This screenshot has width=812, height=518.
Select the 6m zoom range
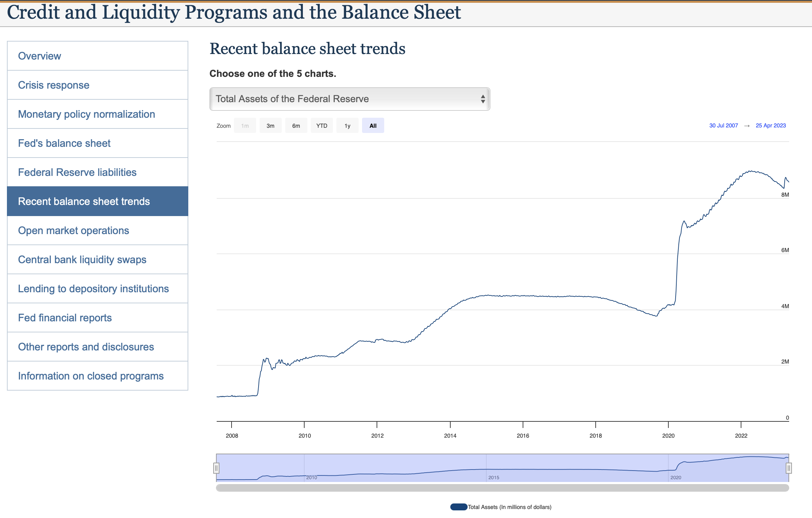296,126
